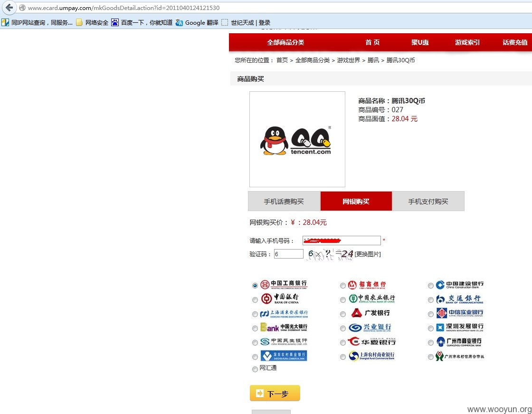
Task: Select the 网汇通 radio button
Action: click(x=255, y=369)
